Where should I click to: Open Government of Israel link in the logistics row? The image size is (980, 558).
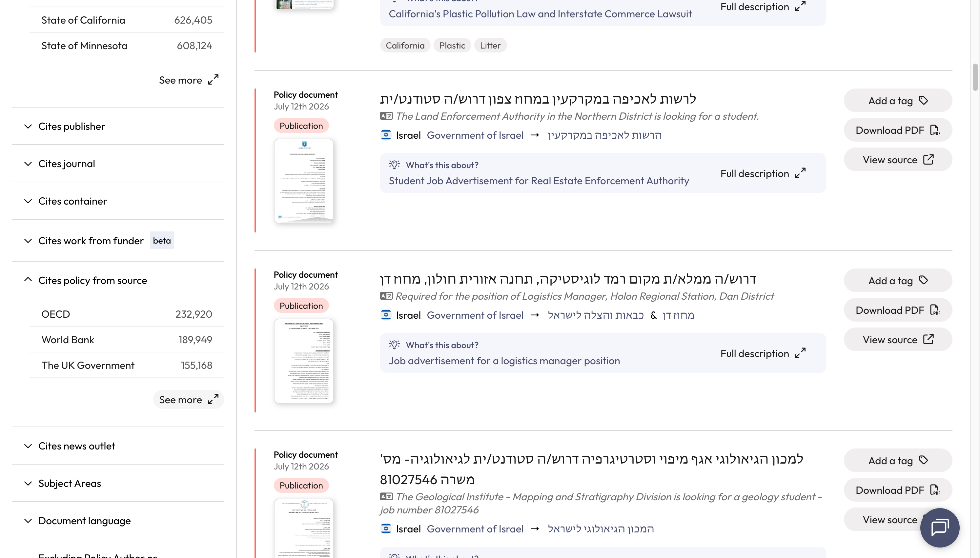(x=475, y=315)
